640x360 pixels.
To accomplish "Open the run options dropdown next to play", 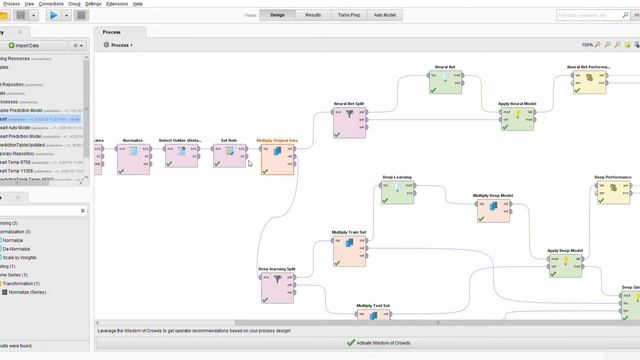I will [x=67, y=16].
